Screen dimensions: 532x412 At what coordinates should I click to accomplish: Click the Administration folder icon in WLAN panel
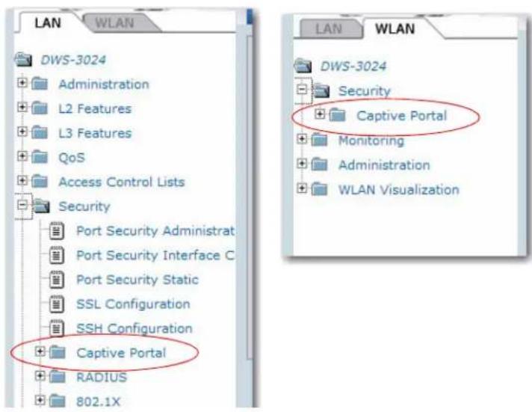320,165
